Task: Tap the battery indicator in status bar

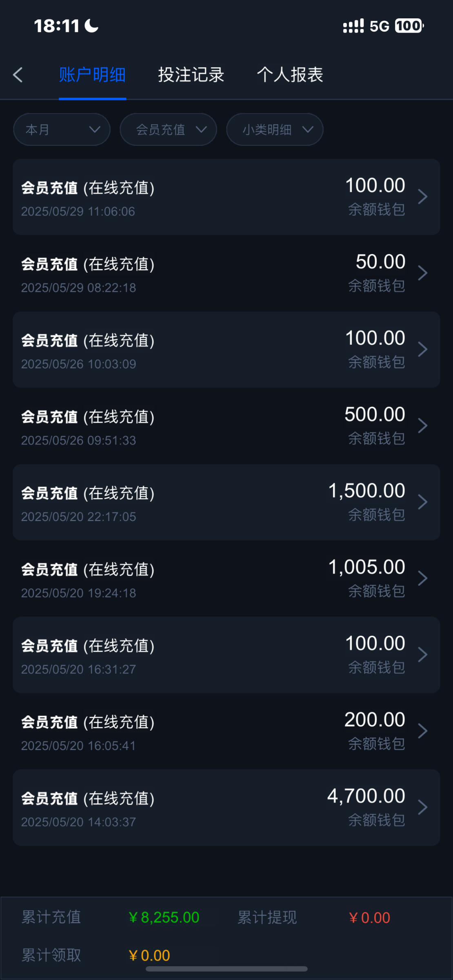Action: point(409,26)
